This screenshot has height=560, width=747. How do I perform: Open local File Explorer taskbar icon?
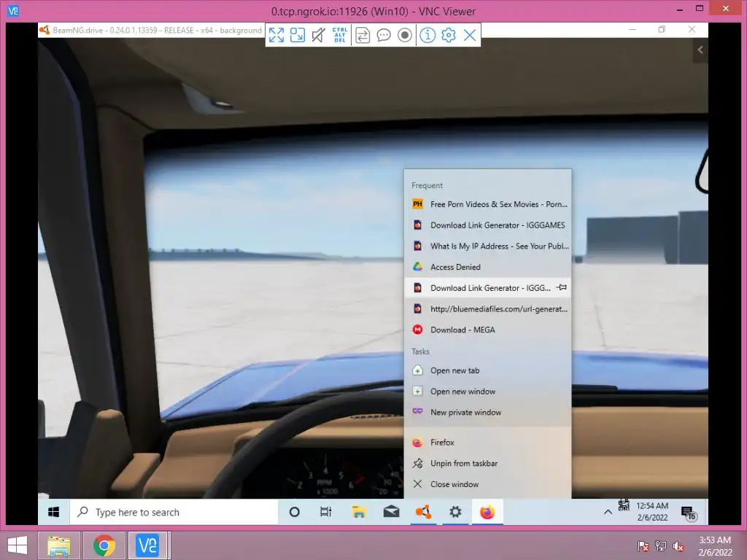point(58,545)
